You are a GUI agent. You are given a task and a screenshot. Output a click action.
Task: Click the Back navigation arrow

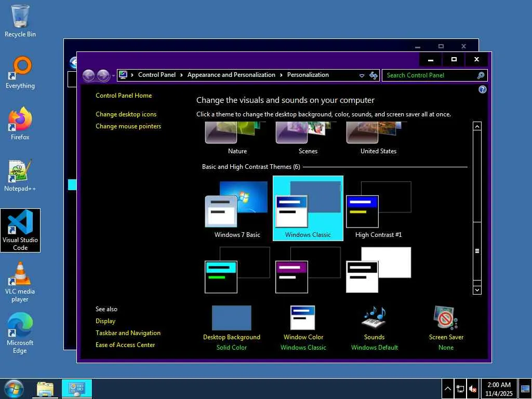(88, 75)
